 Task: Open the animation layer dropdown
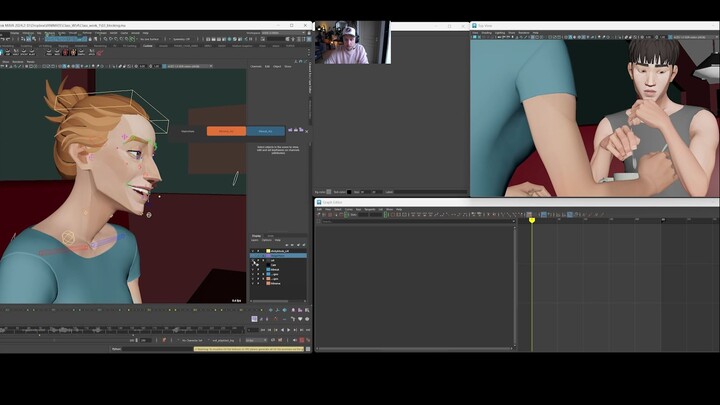(224, 340)
